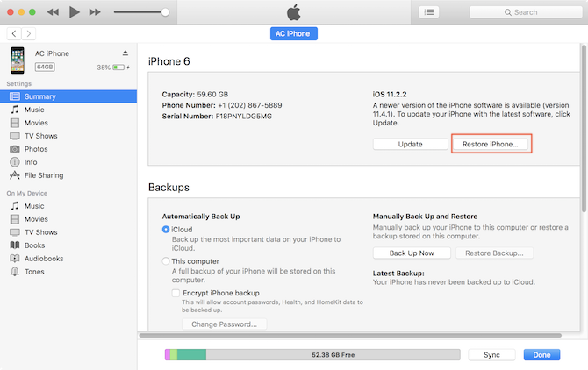Viewport: 588px width, 370px height.
Task: Click the phone number +1 (202) 867-5889
Action: 250,105
